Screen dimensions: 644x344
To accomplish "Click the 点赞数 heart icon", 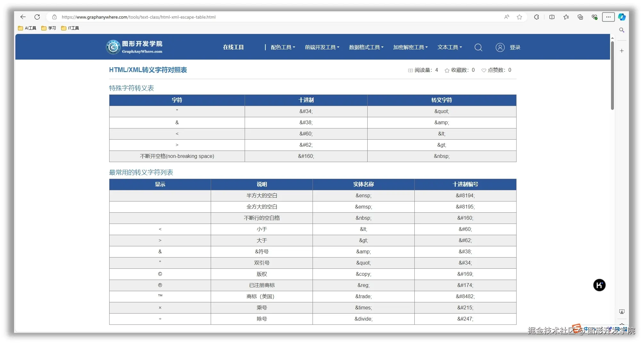I will [484, 70].
